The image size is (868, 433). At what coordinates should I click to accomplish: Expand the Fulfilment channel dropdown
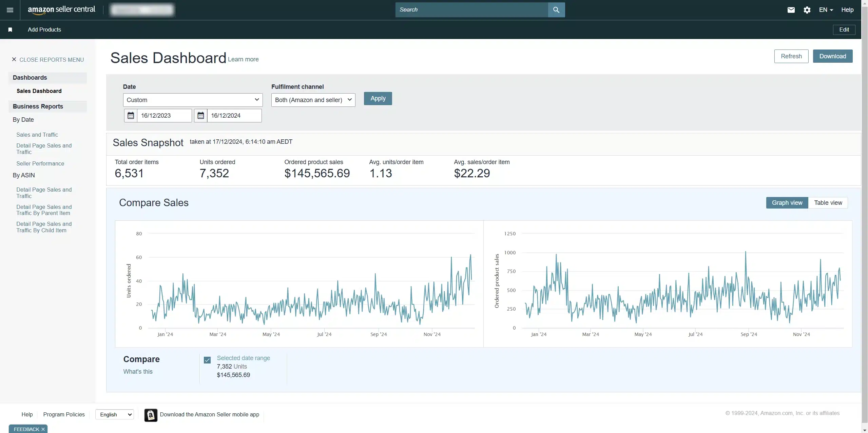(x=313, y=100)
